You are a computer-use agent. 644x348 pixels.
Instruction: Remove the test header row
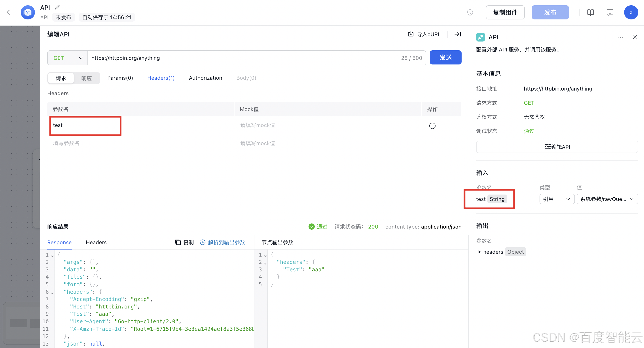point(432,126)
